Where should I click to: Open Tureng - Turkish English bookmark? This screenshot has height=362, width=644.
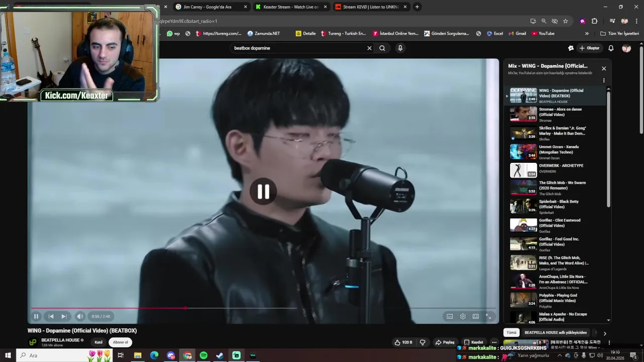[x=343, y=34]
